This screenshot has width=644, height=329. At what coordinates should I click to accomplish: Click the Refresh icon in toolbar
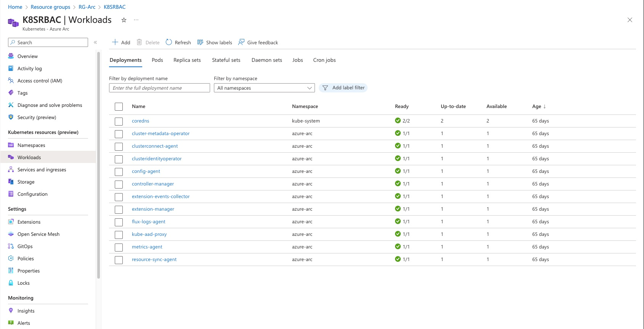click(x=169, y=42)
